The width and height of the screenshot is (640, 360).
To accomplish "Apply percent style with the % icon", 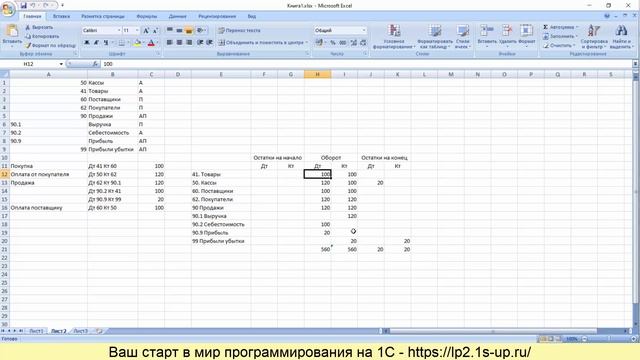I will click(x=333, y=42).
